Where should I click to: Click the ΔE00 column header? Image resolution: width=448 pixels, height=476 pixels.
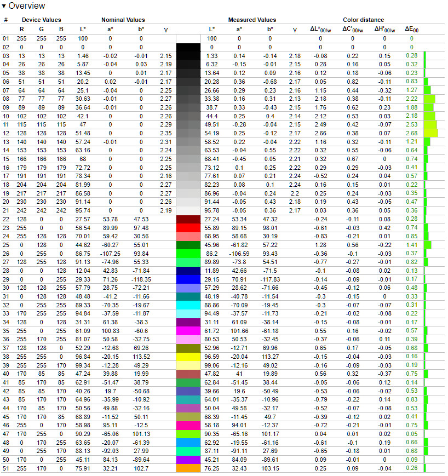click(411, 30)
